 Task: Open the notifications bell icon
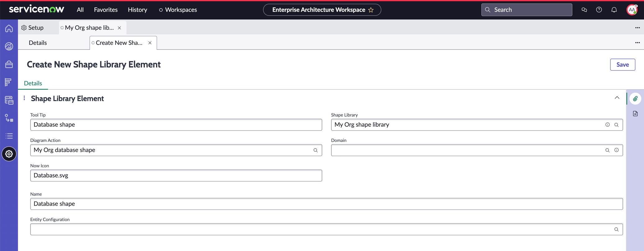pyautogui.click(x=614, y=10)
